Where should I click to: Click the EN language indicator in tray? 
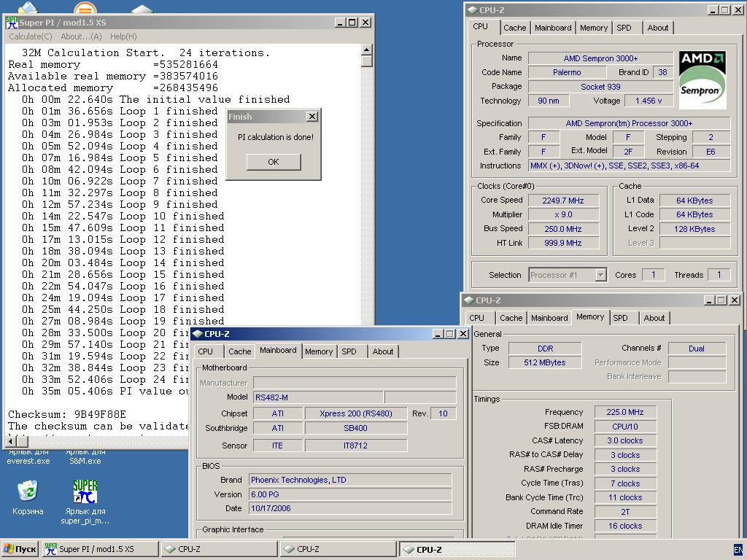(738, 549)
